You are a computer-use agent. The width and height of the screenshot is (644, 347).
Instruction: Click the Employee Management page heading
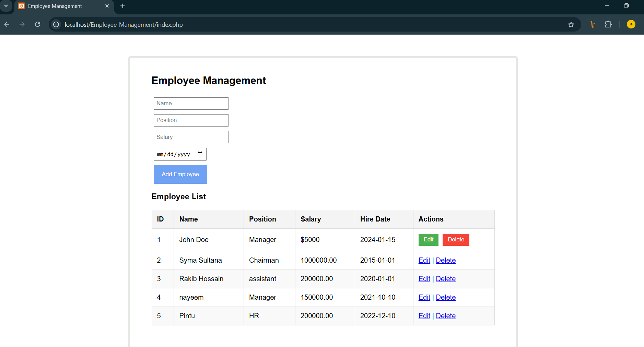209,81
